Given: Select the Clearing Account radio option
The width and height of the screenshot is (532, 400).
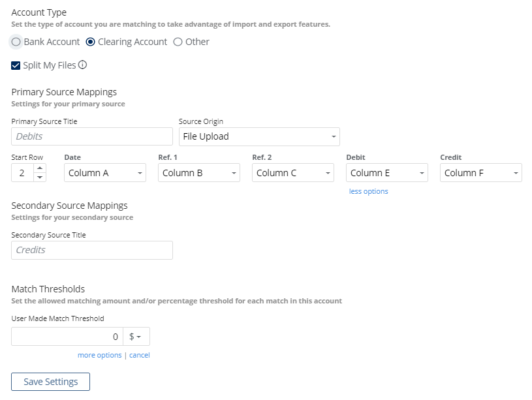Looking at the screenshot, I should coord(90,42).
